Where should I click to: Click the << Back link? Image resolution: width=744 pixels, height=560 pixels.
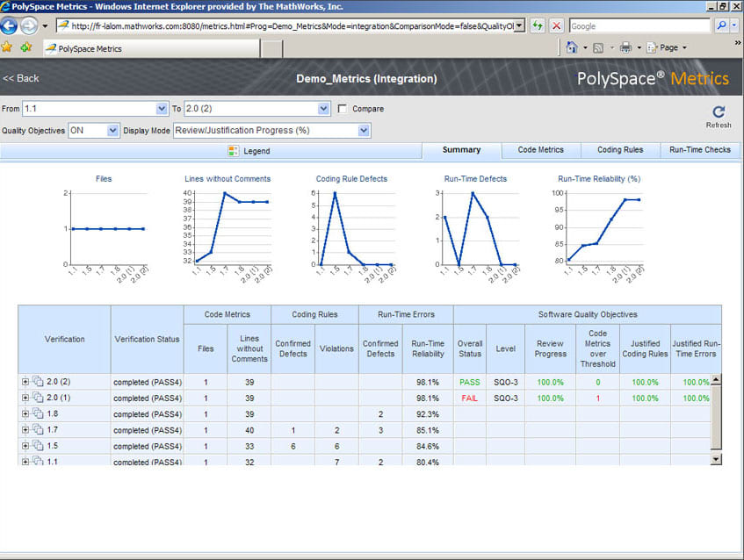(20, 78)
